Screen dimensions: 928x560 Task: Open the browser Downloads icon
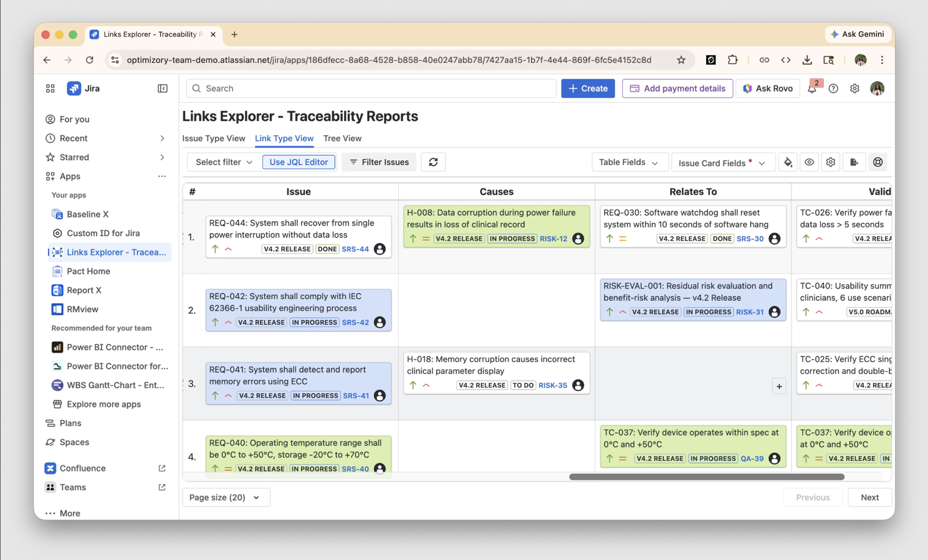click(807, 60)
